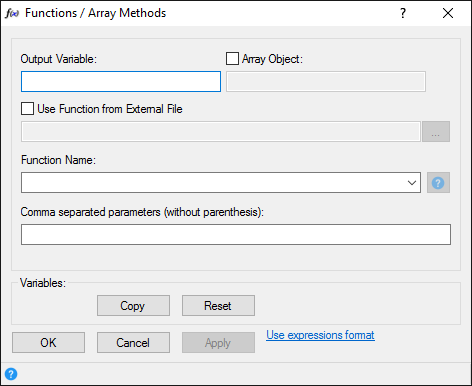Enable the Array Object checkbox
Image resolution: width=472 pixels, height=386 pixels.
pos(232,59)
